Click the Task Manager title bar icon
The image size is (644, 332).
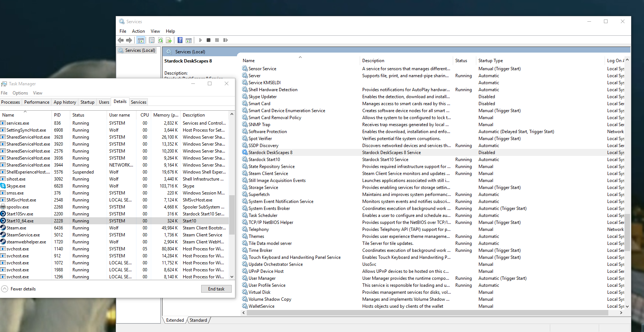[4, 84]
